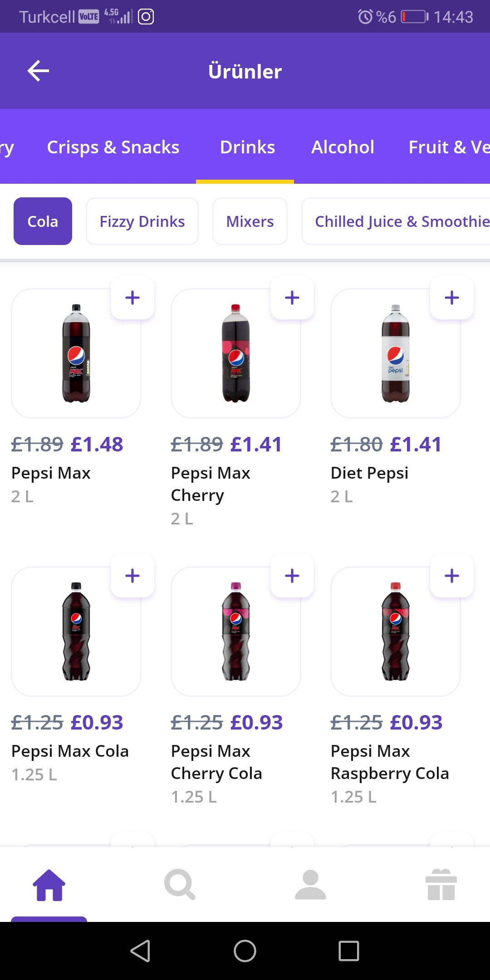This screenshot has height=980, width=490.
Task: Add Pepsi Max Cherry Cola to basket
Action: [x=292, y=576]
